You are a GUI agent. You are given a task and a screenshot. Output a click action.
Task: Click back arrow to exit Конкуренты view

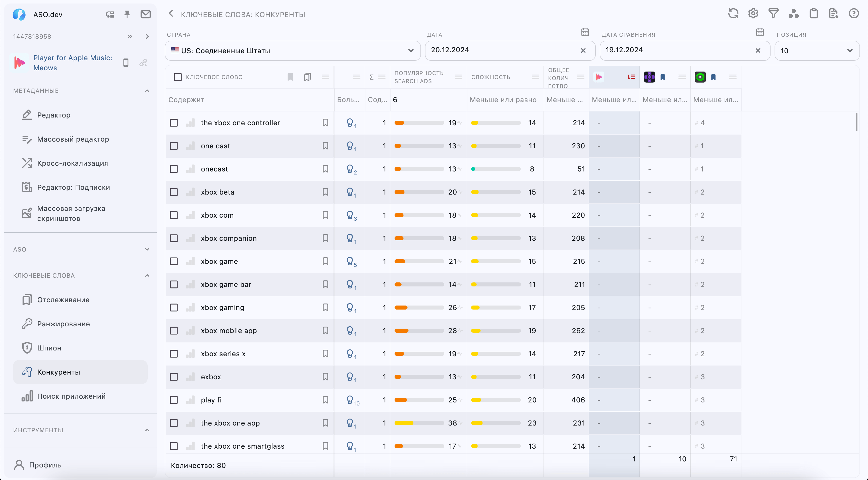coord(171,14)
